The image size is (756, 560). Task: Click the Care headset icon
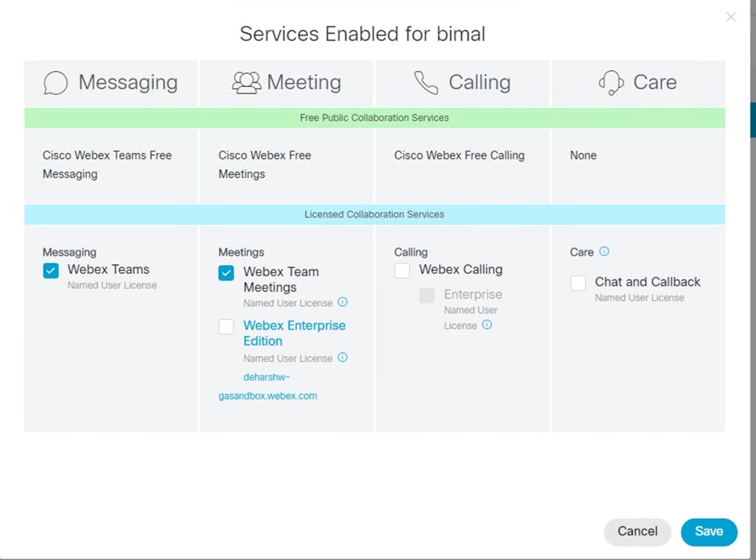611,82
